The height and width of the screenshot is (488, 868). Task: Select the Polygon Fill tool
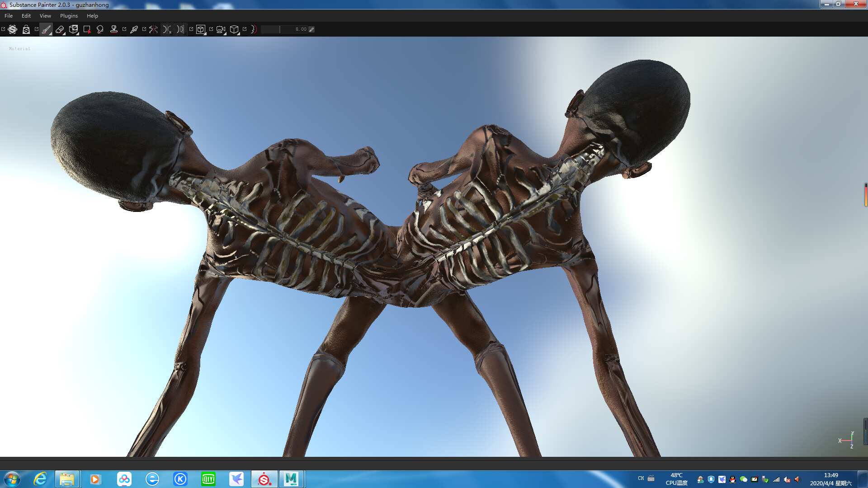click(87, 29)
